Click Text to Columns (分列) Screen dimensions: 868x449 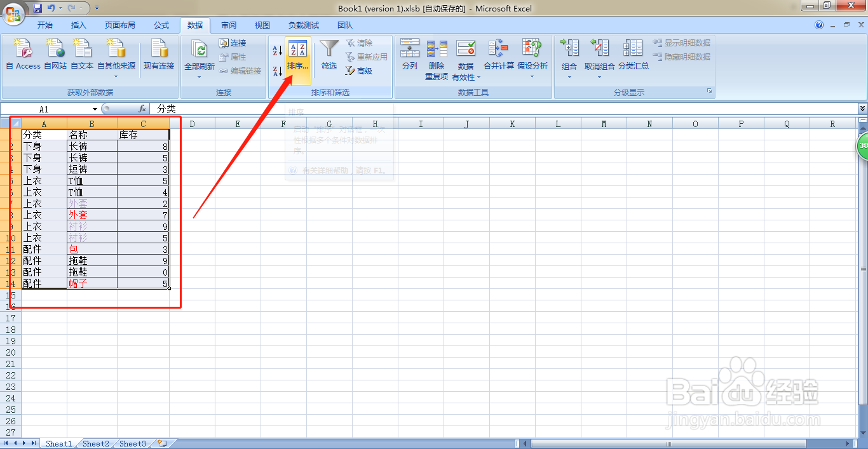pyautogui.click(x=410, y=55)
